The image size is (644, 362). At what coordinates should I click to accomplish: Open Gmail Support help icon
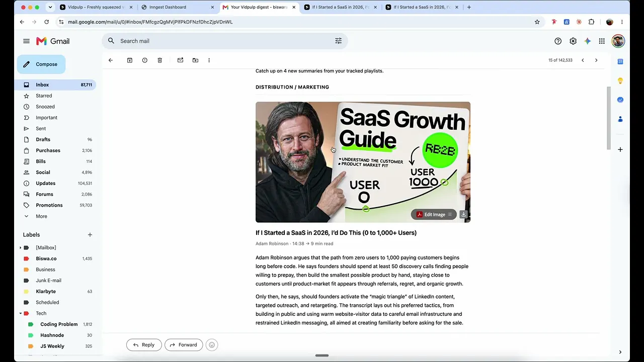[x=558, y=41]
